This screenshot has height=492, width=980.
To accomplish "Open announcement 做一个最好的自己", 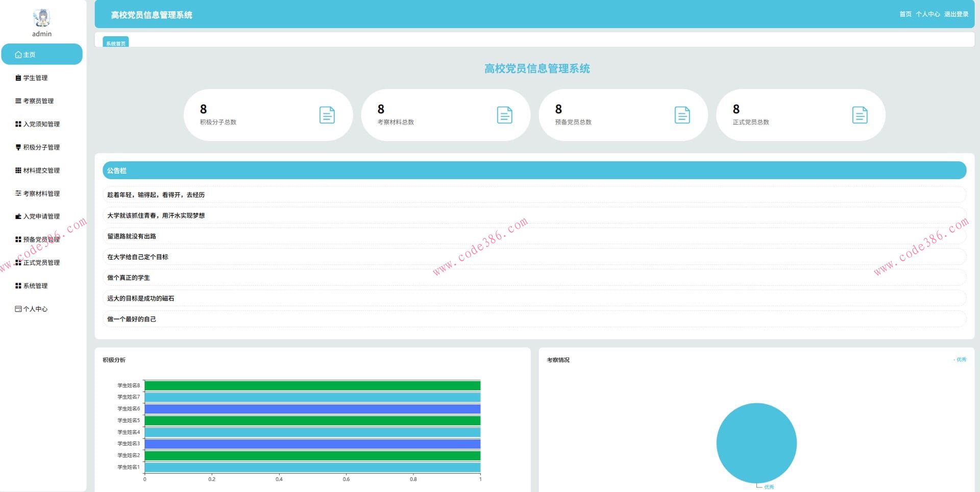I will [534, 319].
